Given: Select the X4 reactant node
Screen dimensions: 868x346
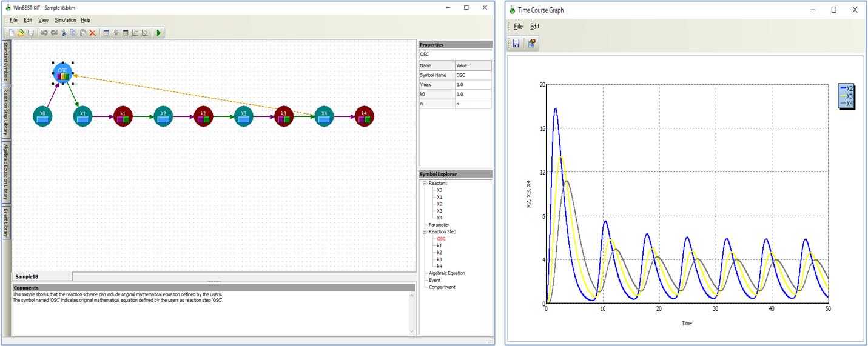Looking at the screenshot, I should [x=324, y=116].
